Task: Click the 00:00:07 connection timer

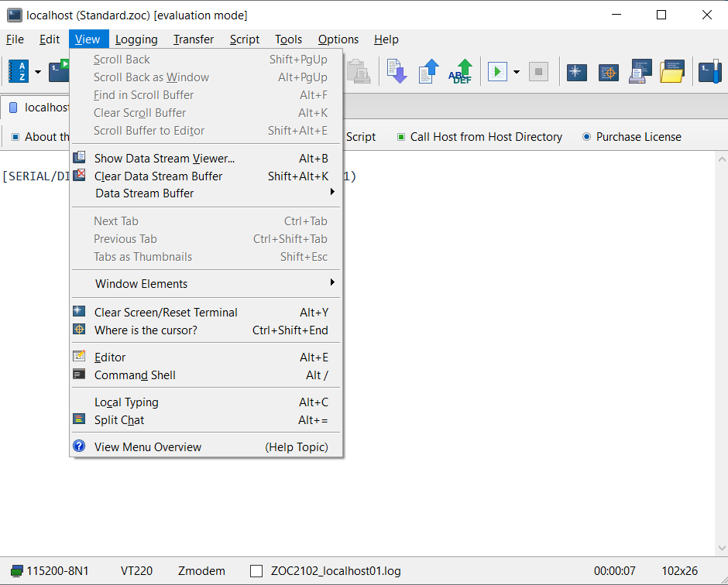Action: [615, 571]
